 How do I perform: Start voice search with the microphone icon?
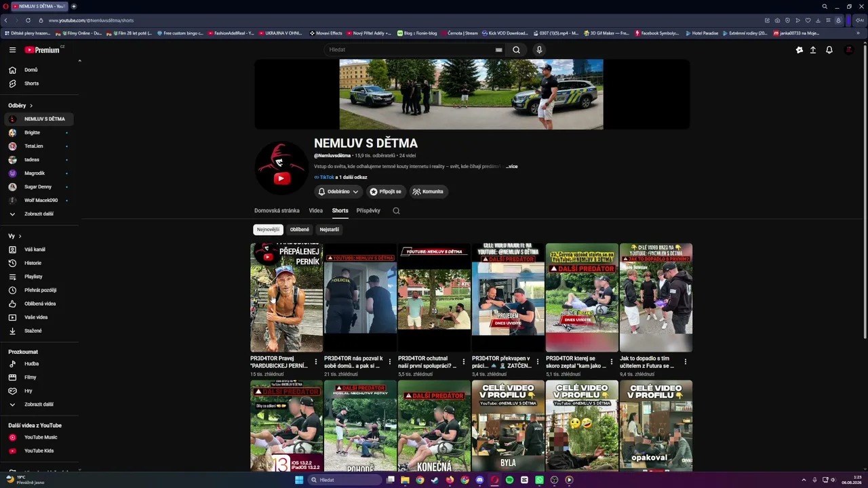(539, 49)
